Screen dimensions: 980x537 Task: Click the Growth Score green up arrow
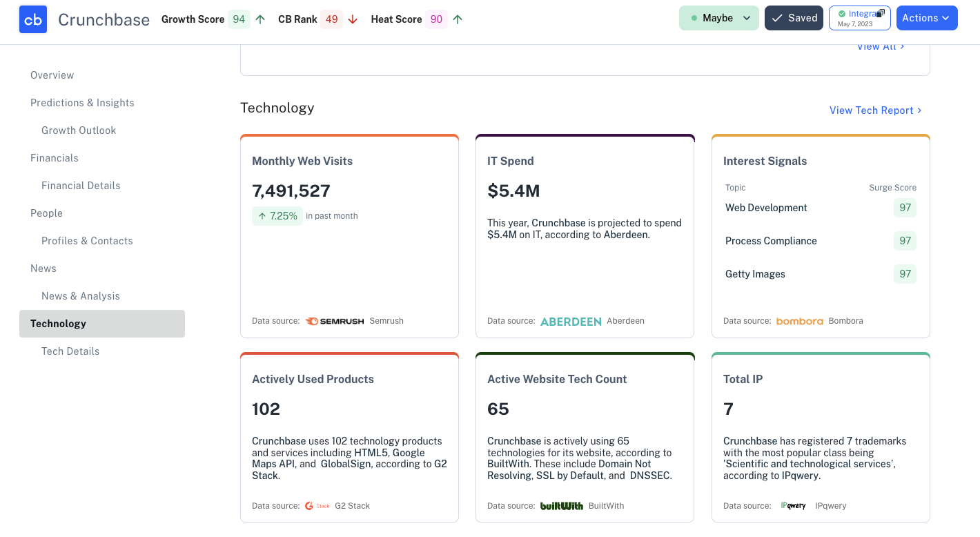[260, 19]
